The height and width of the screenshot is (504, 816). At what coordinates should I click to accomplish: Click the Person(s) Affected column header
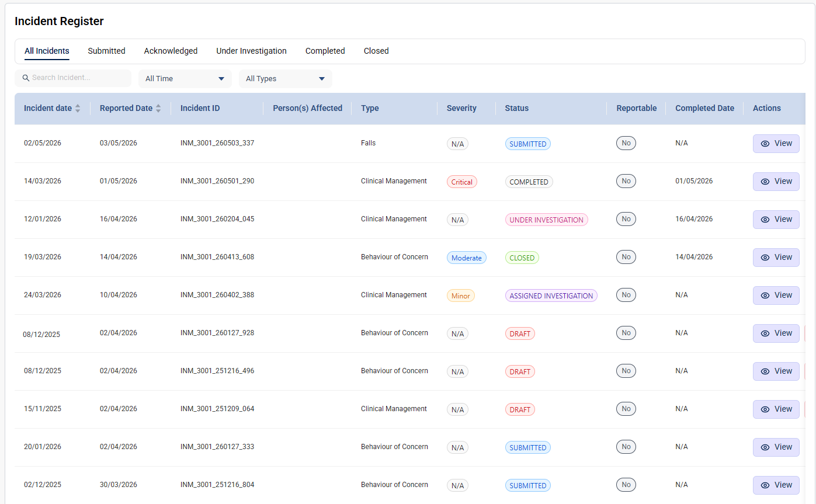click(308, 108)
